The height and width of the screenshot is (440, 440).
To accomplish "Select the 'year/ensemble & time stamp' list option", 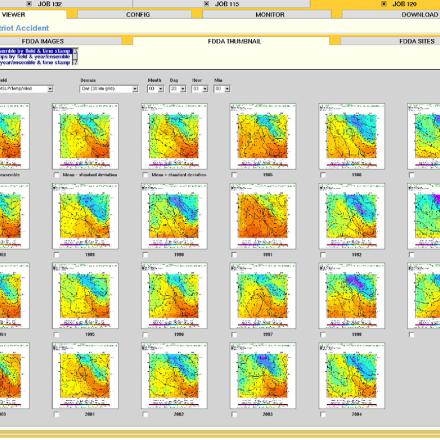I will 36,62.
